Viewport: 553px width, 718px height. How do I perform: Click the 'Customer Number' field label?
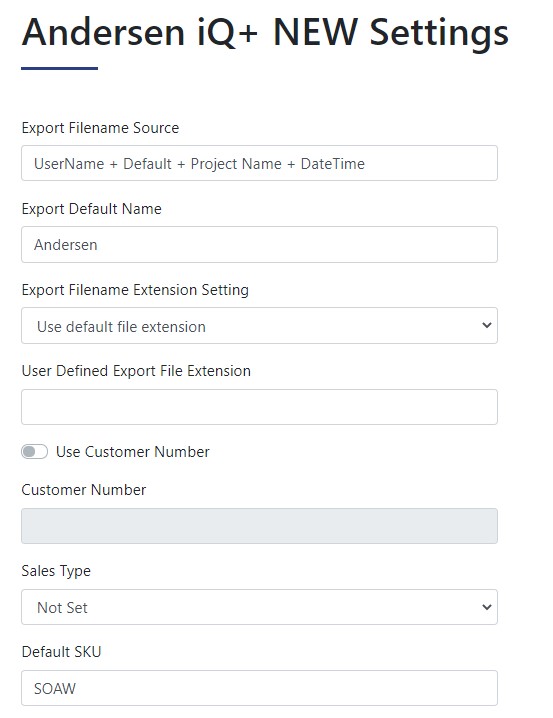pyautogui.click(x=84, y=490)
